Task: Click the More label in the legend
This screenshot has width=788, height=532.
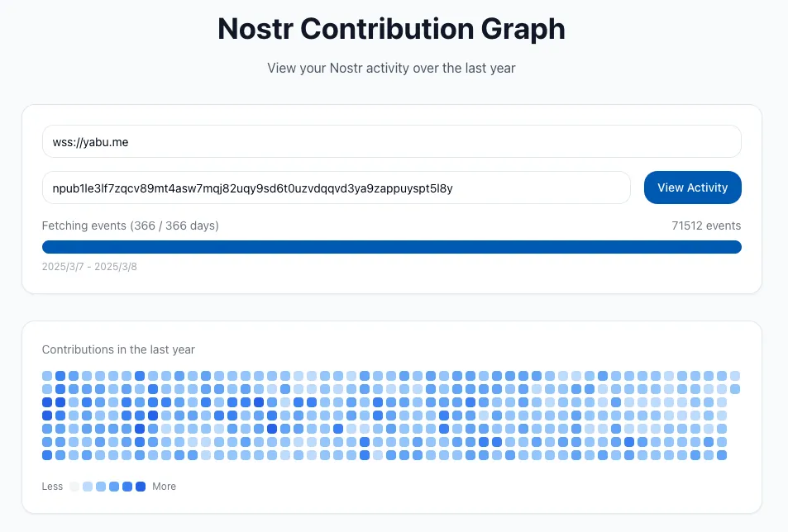Action: pyautogui.click(x=164, y=487)
